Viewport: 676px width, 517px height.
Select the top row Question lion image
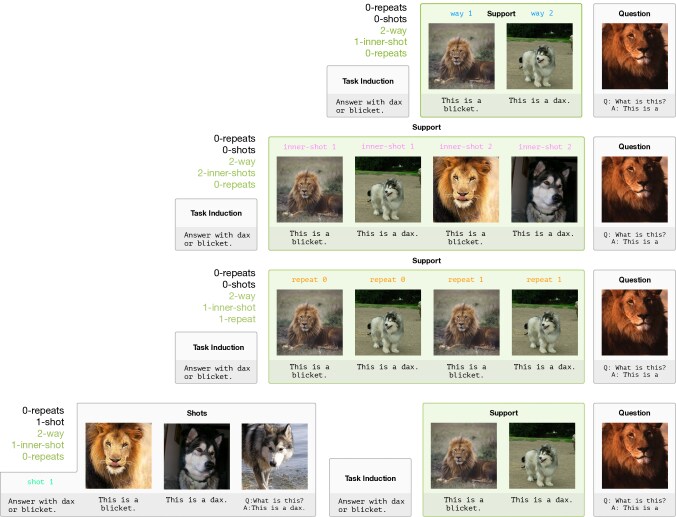point(635,56)
